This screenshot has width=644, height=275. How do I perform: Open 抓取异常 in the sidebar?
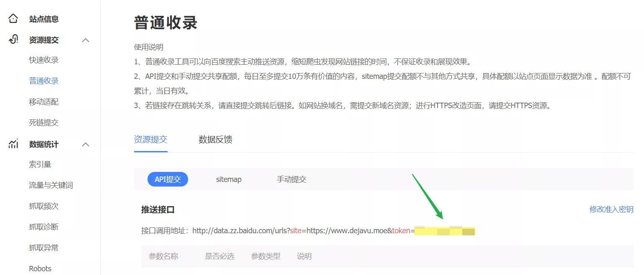[43, 248]
